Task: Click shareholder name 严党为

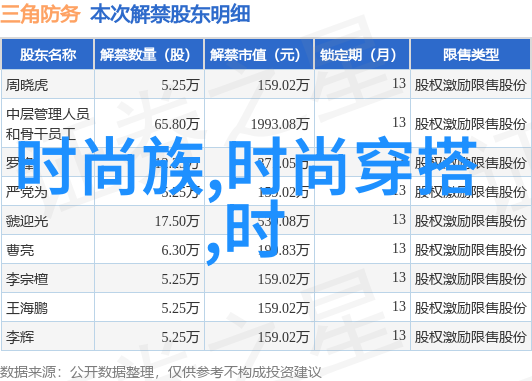Action: coord(27,192)
